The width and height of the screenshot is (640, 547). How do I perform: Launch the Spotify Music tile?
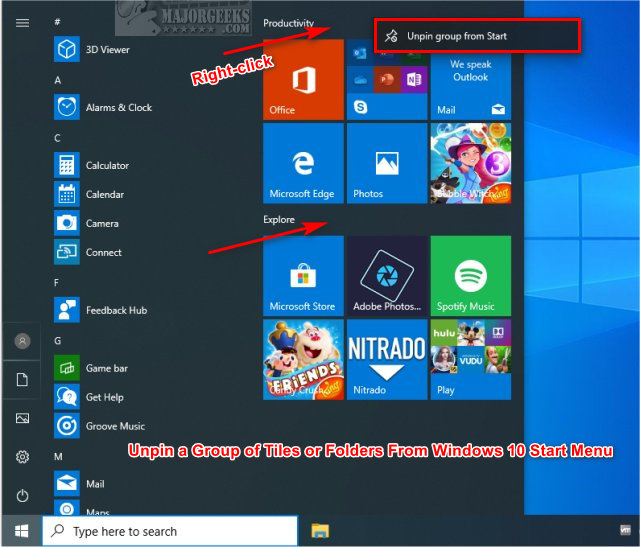pyautogui.click(x=471, y=276)
